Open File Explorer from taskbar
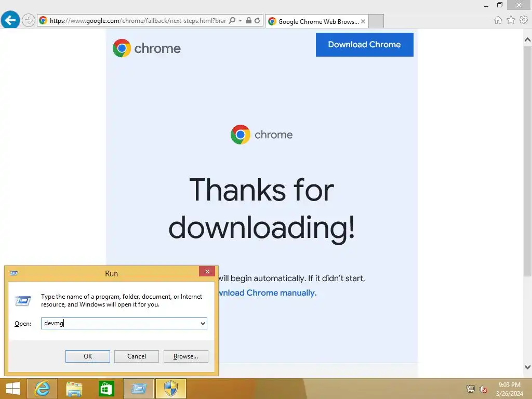Image resolution: width=532 pixels, height=399 pixels. [x=74, y=389]
